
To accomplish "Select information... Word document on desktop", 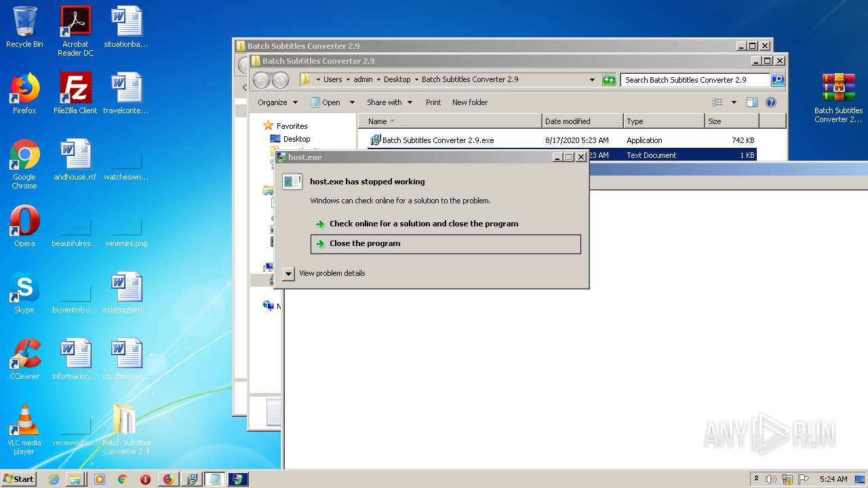I will (75, 359).
